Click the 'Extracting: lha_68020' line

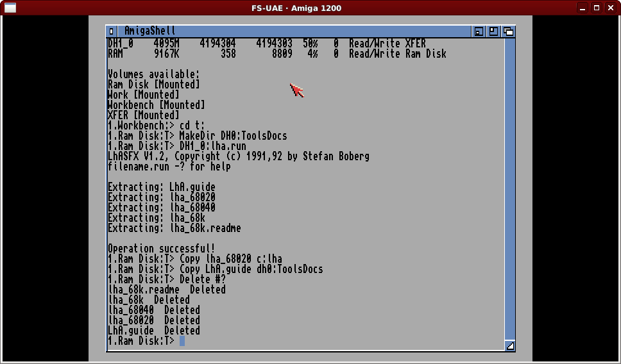[162, 197]
